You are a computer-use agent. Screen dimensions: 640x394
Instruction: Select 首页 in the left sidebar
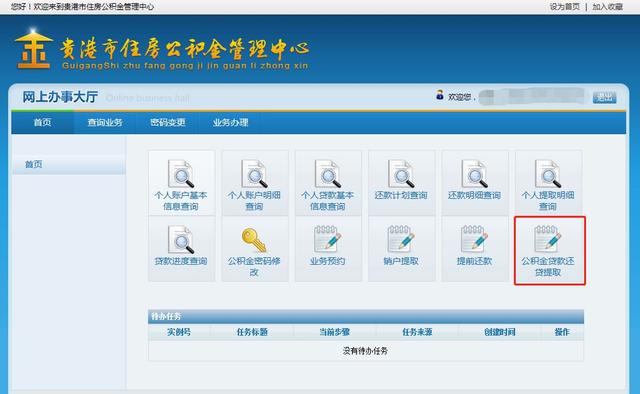pos(69,165)
